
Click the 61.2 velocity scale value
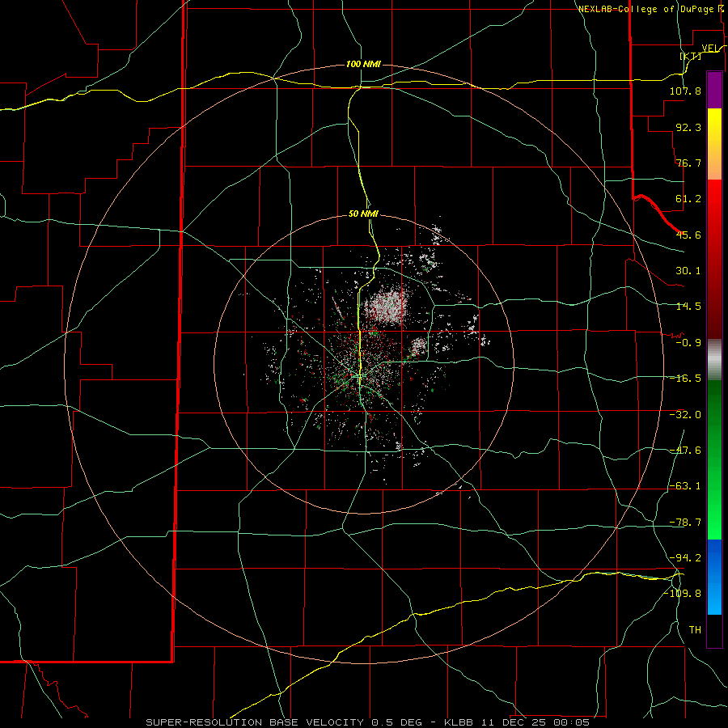tap(688, 199)
